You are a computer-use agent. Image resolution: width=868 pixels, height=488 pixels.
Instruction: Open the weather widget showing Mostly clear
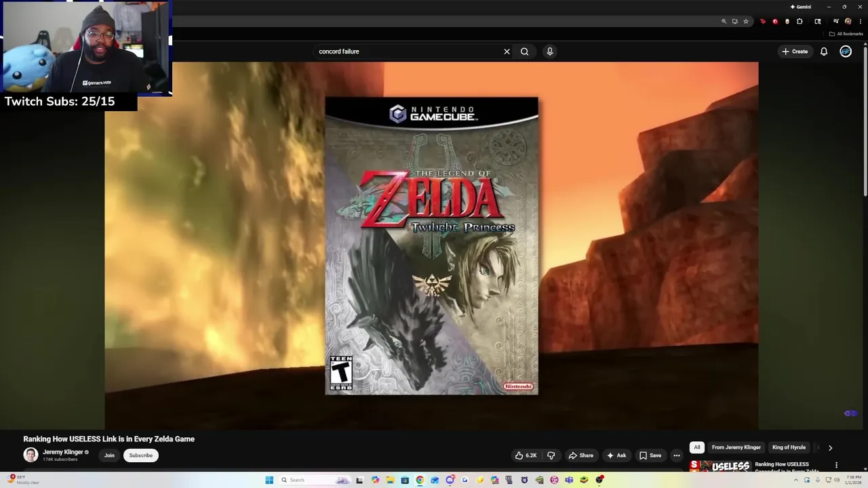(24, 480)
